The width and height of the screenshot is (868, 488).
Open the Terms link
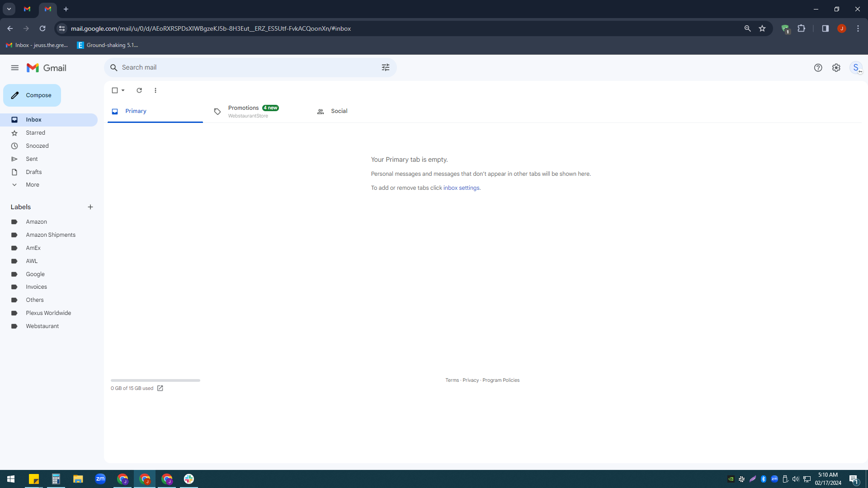[x=452, y=380]
